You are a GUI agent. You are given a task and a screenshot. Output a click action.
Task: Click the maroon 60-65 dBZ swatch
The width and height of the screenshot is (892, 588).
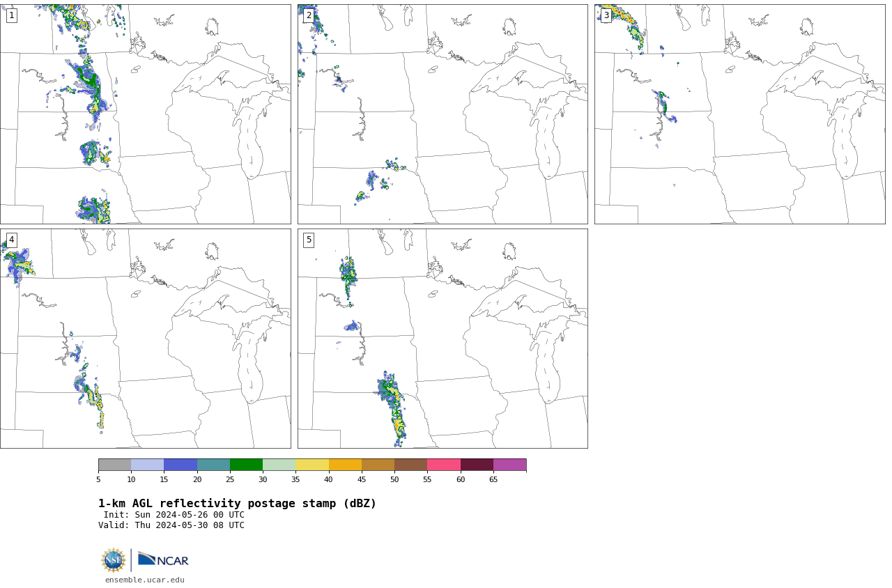(477, 465)
